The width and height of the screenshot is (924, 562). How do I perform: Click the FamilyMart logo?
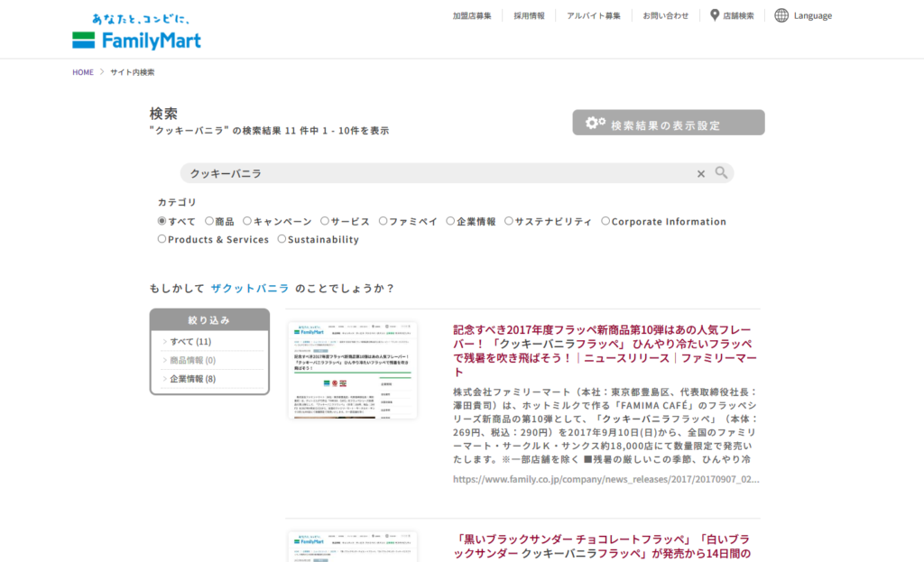tap(137, 32)
